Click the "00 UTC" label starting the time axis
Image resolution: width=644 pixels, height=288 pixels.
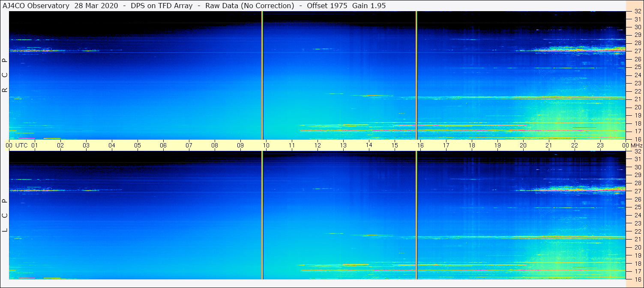[17, 145]
